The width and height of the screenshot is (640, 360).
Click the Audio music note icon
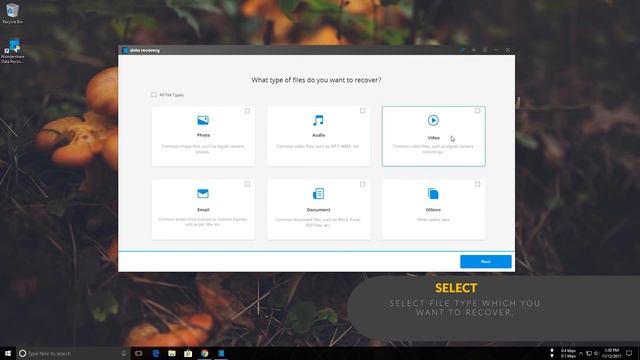pos(318,120)
